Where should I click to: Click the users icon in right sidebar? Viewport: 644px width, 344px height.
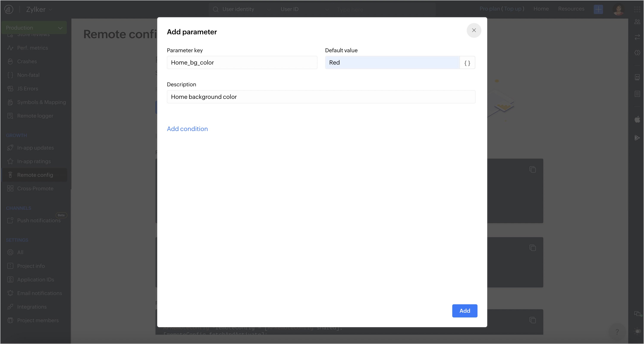(x=637, y=22)
